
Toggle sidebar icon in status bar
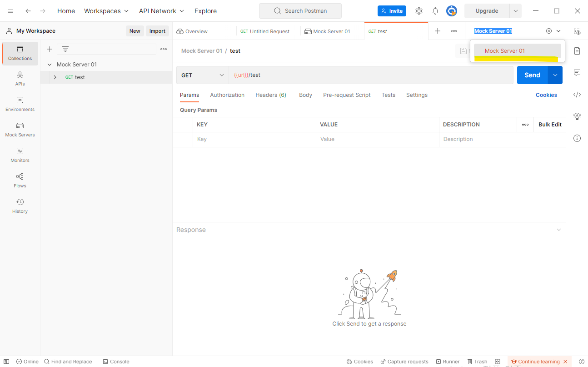(6, 362)
